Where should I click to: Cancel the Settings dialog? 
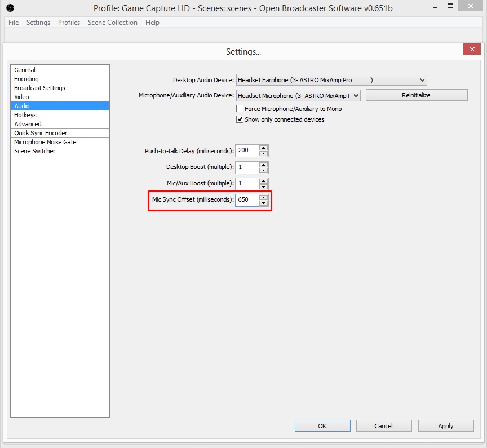383,426
